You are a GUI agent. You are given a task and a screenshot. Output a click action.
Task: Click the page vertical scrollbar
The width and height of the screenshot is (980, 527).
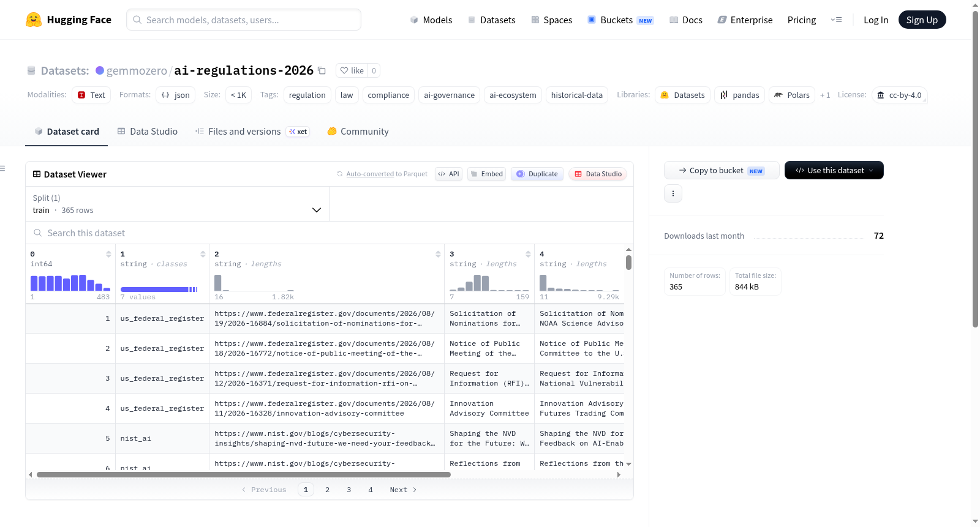975,168
